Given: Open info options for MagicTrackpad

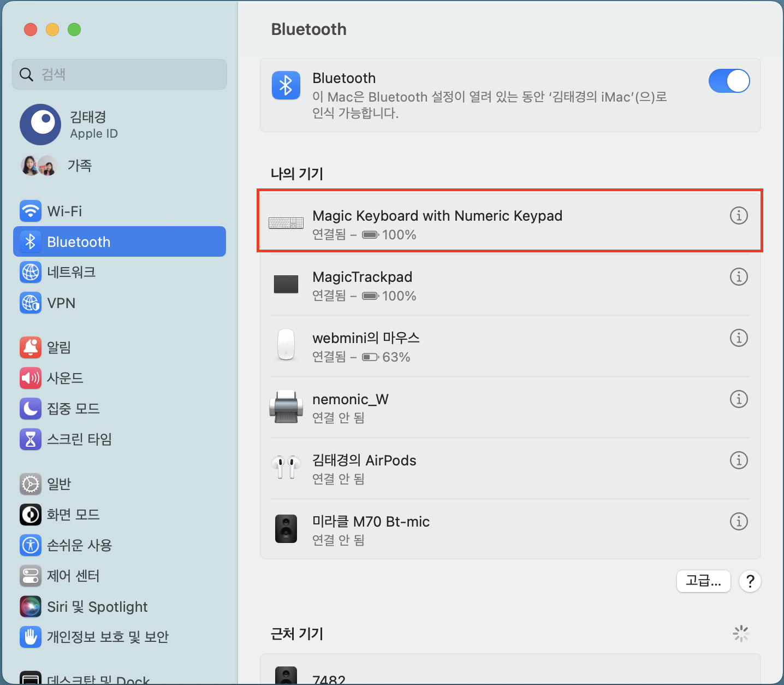Looking at the screenshot, I should (739, 277).
